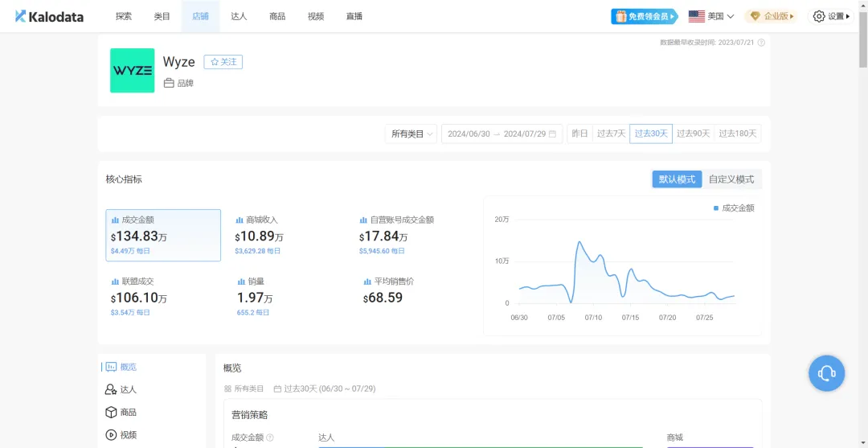
Task: Switch to 自定义模式 view
Action: [731, 179]
